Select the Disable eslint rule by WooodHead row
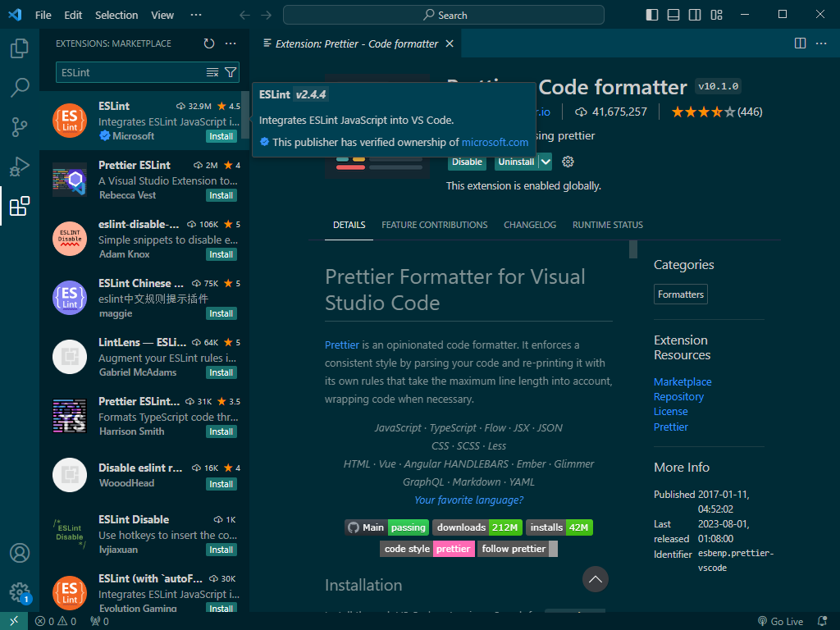The height and width of the screenshot is (630, 840). (144, 475)
